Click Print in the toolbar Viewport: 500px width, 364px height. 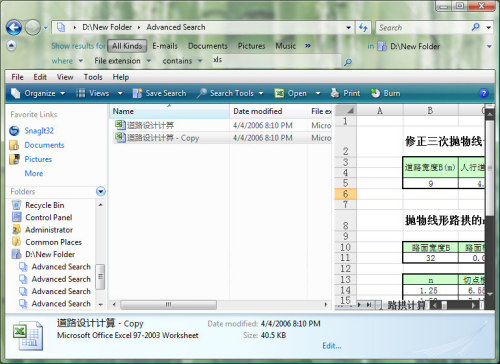pyautogui.click(x=345, y=93)
